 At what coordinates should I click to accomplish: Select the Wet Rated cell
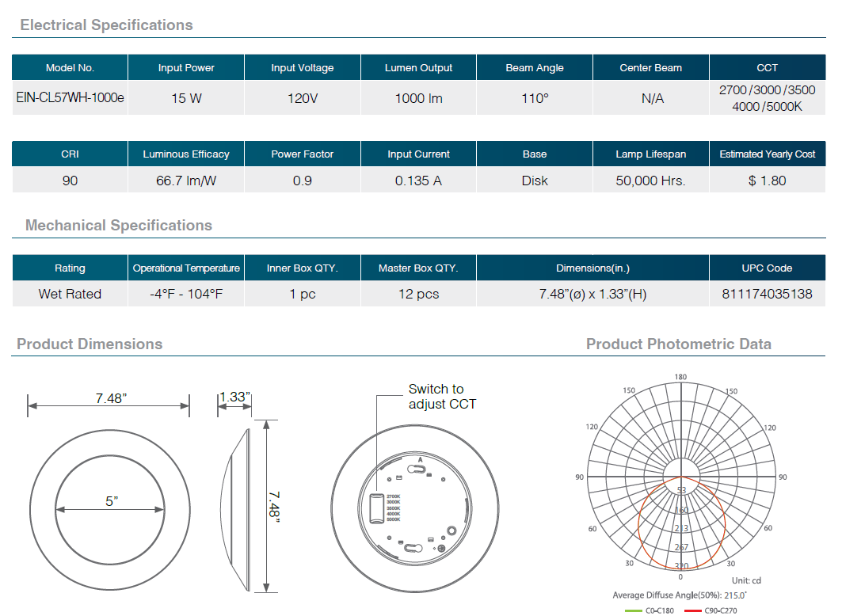pyautogui.click(x=70, y=294)
